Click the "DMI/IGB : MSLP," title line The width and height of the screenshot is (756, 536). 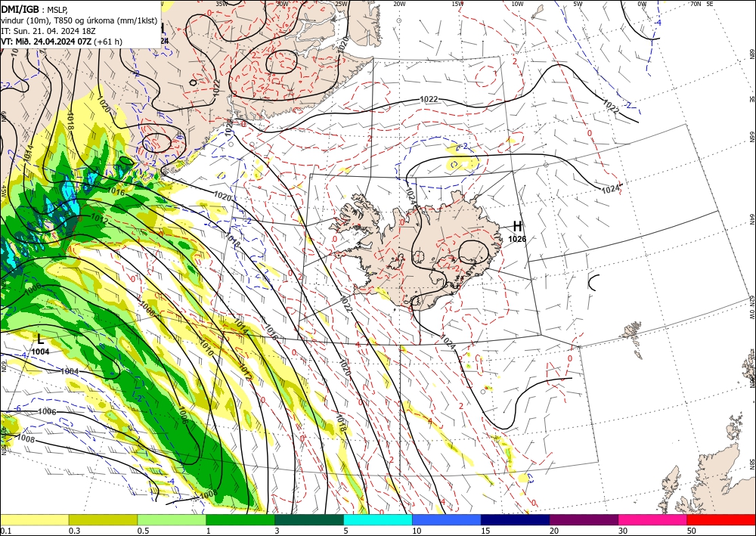coord(35,8)
